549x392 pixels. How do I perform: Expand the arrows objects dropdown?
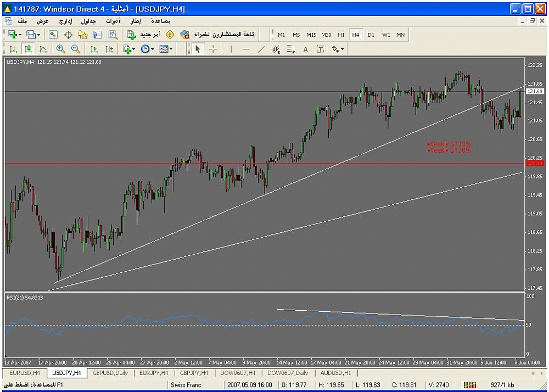point(338,49)
